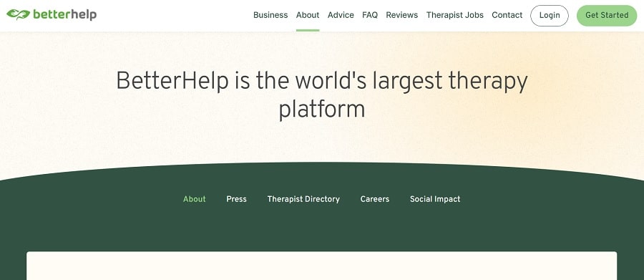This screenshot has width=644, height=280.
Task: Click the headline "BetterHelp is the world's largest therapy platform"
Action: coord(321,95)
